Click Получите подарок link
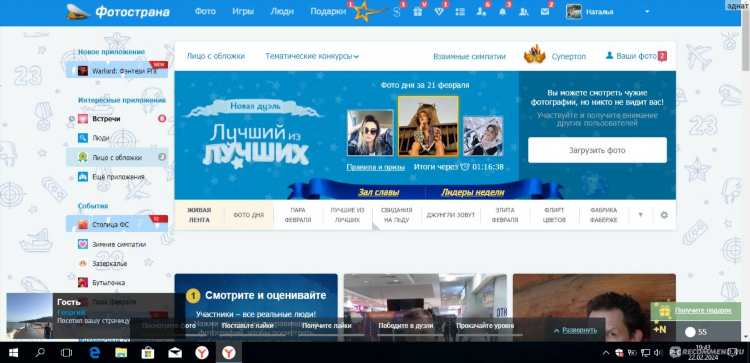 point(703,310)
